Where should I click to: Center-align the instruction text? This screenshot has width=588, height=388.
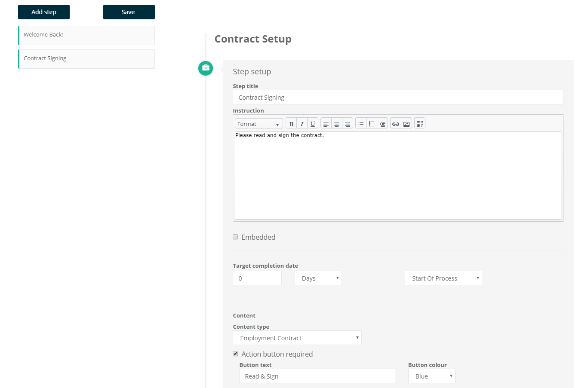coord(337,124)
